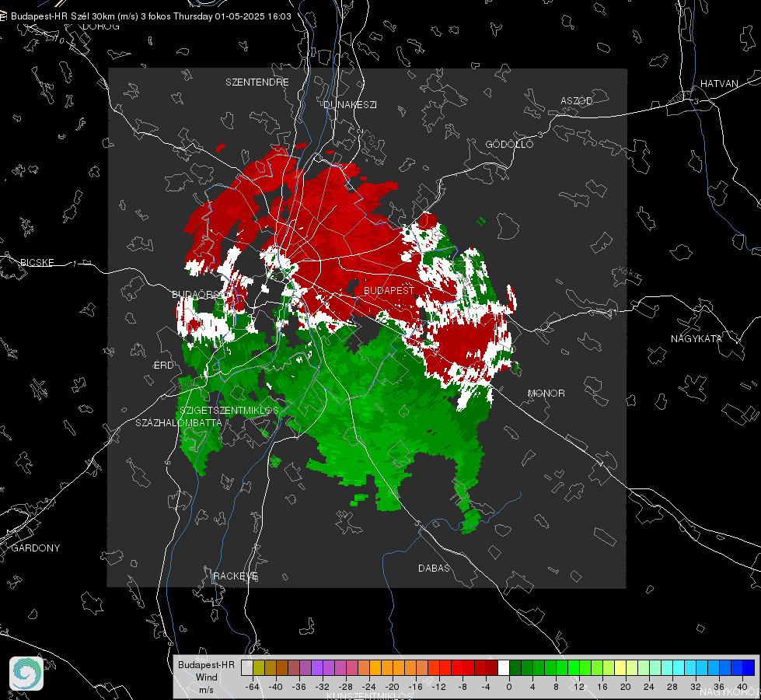The width and height of the screenshot is (761, 700).
Task: Click the BICSKE town label
Action: [x=37, y=263]
